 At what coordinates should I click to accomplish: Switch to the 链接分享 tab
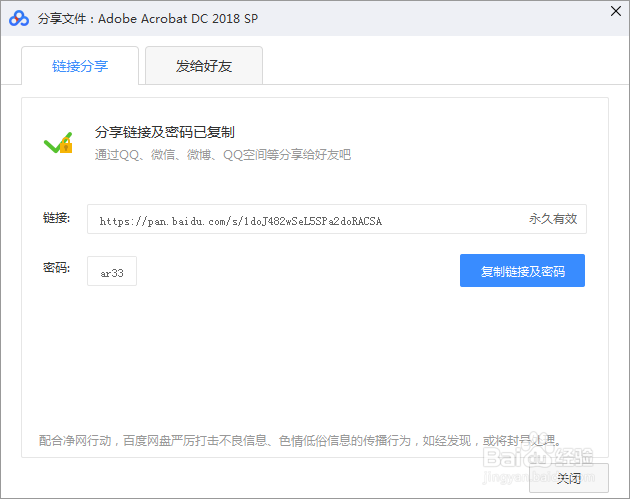pos(80,66)
